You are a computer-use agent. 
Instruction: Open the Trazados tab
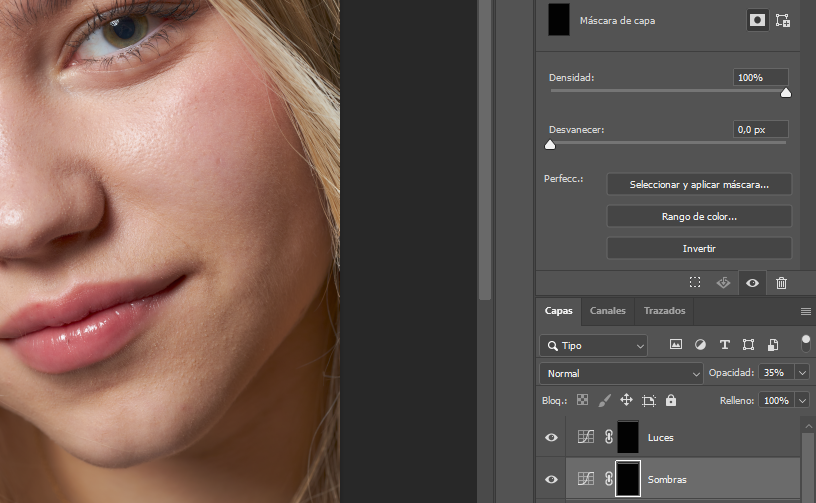coord(664,311)
